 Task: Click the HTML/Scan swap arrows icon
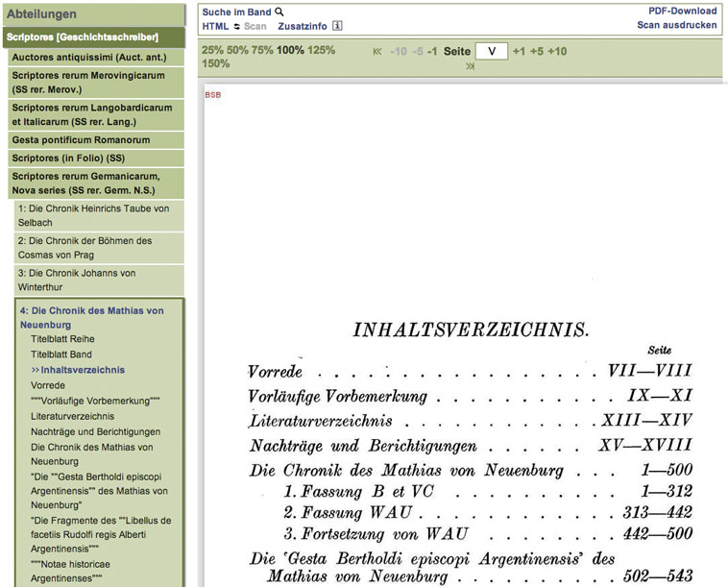coord(236,27)
